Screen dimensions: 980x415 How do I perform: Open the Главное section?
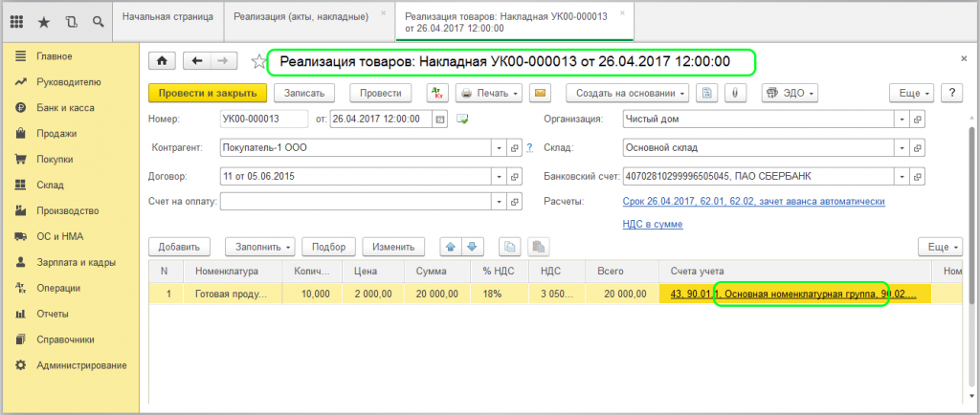point(55,56)
